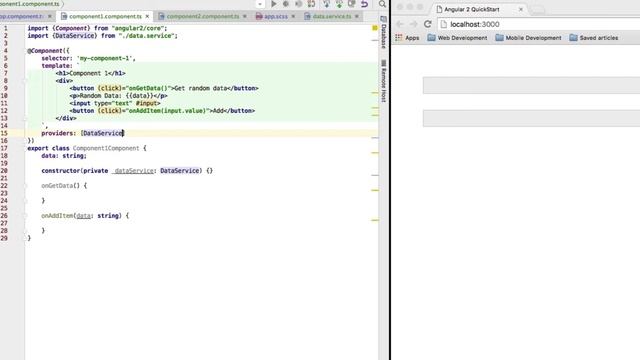Switch to app.scss tab

pos(276,16)
